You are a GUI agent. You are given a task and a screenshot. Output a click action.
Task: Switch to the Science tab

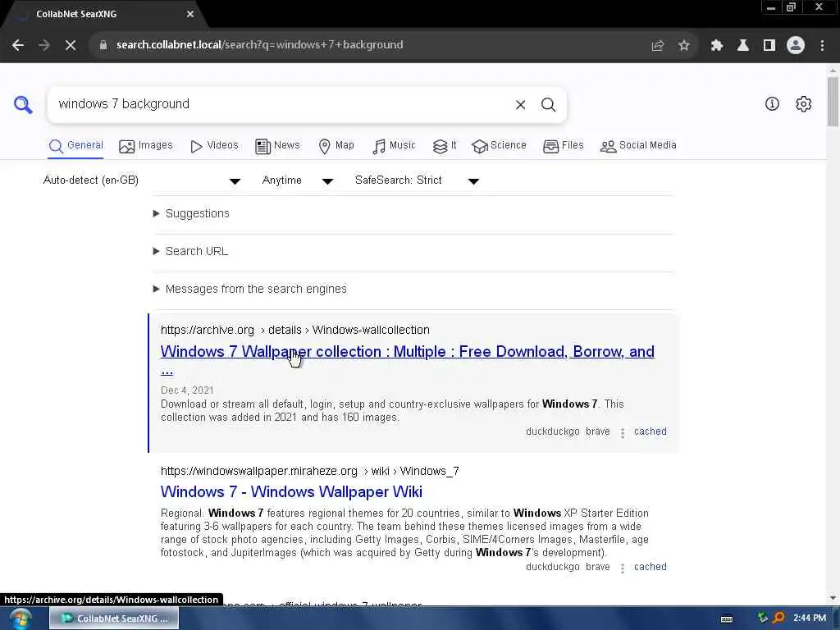500,146
